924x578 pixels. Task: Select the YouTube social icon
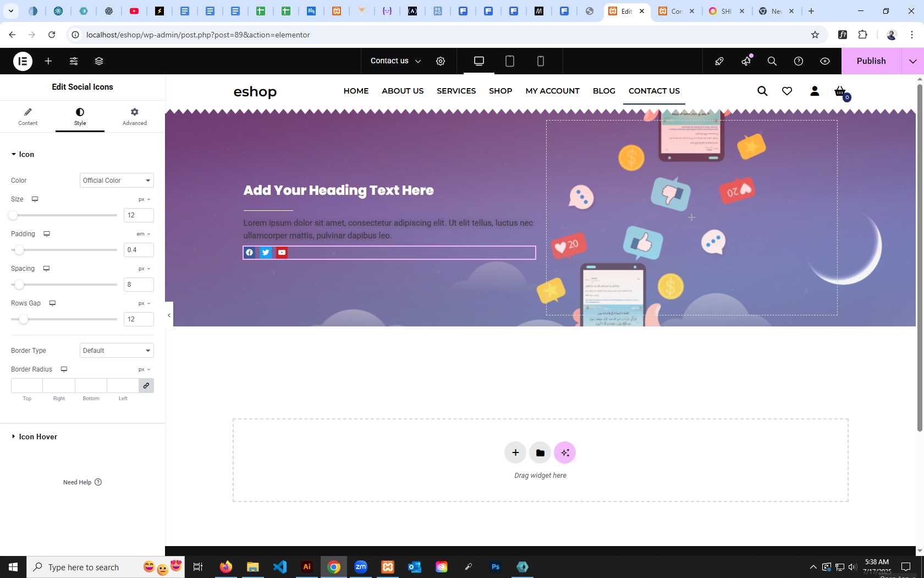pyautogui.click(x=282, y=253)
